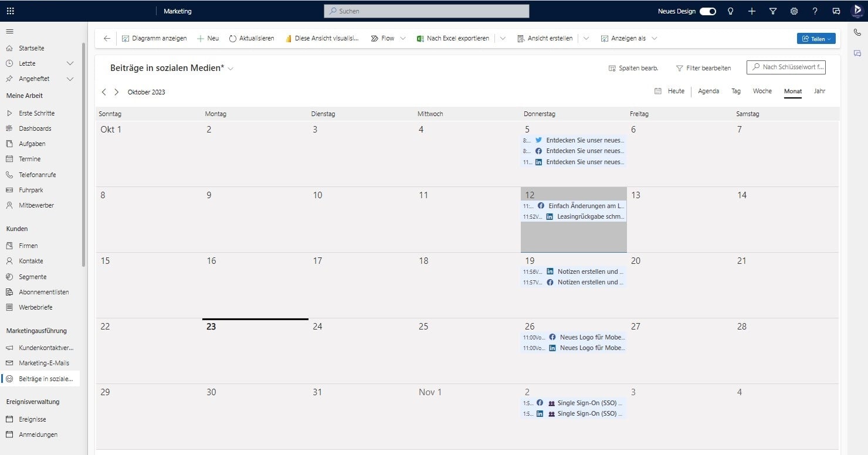
Task: Toggle the Neues Design switch off
Action: pos(707,11)
